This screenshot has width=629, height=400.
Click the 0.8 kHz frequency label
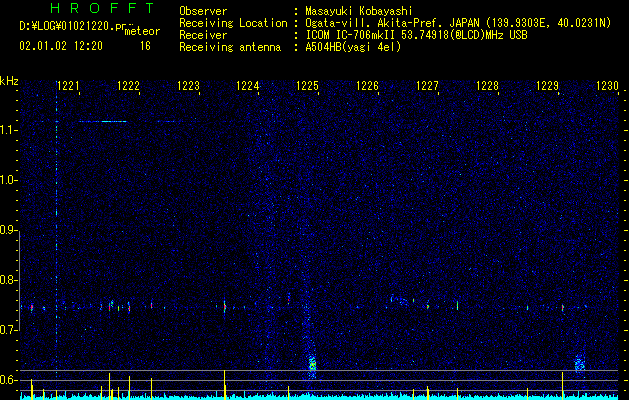click(8, 280)
